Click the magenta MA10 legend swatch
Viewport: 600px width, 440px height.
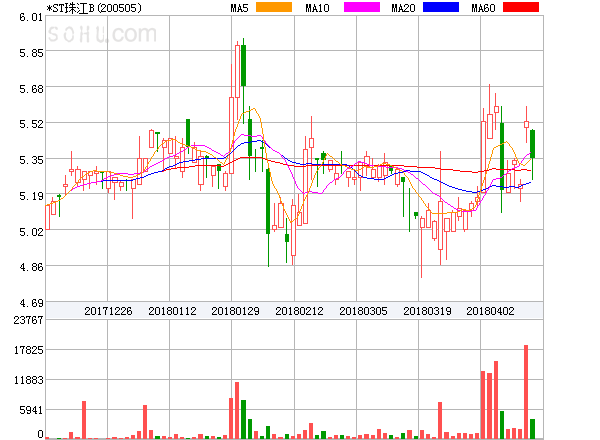pos(362,7)
